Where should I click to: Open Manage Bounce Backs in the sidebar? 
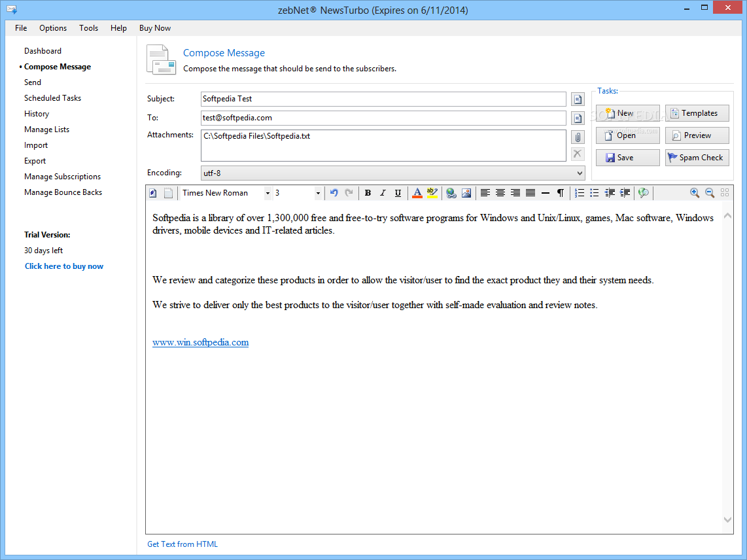pos(63,192)
